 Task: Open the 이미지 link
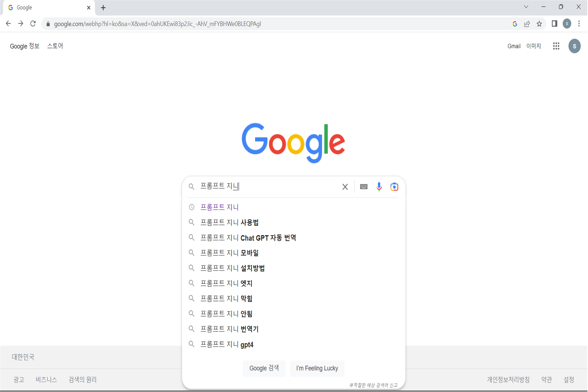pos(533,46)
